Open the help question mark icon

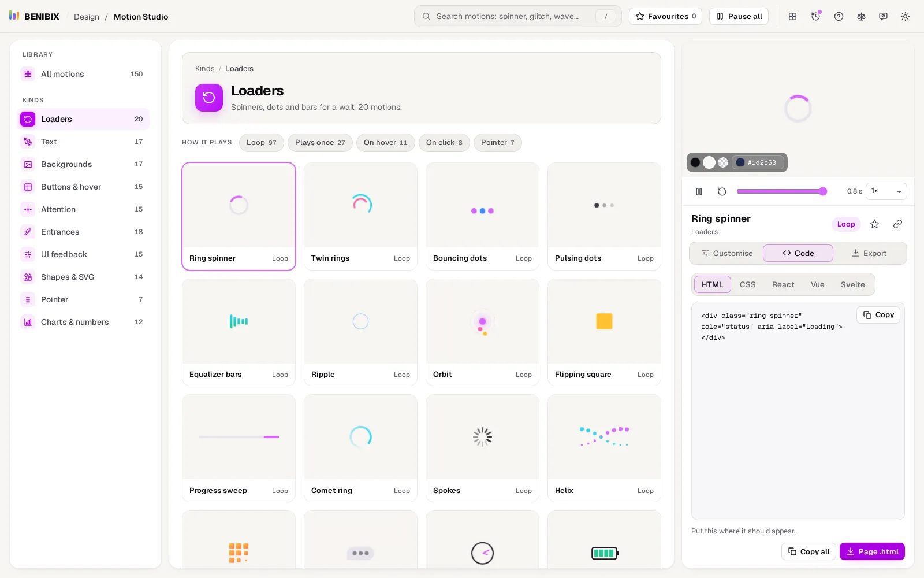tap(839, 16)
